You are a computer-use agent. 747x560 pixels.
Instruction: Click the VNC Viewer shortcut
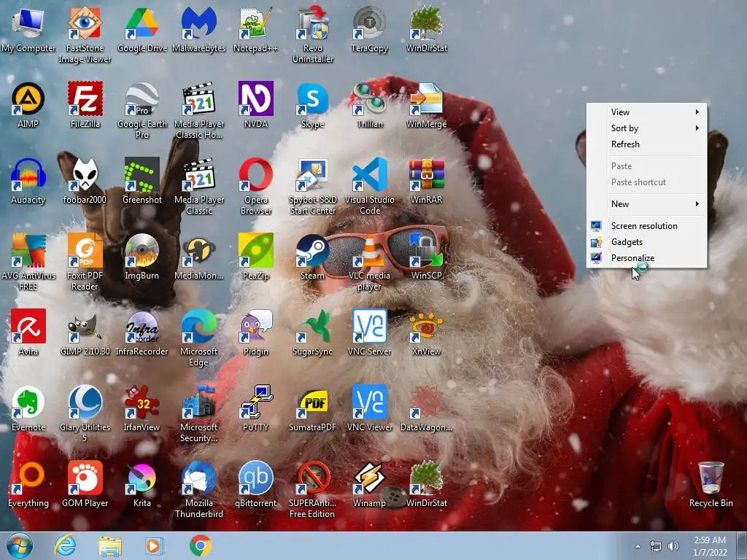[x=369, y=408]
